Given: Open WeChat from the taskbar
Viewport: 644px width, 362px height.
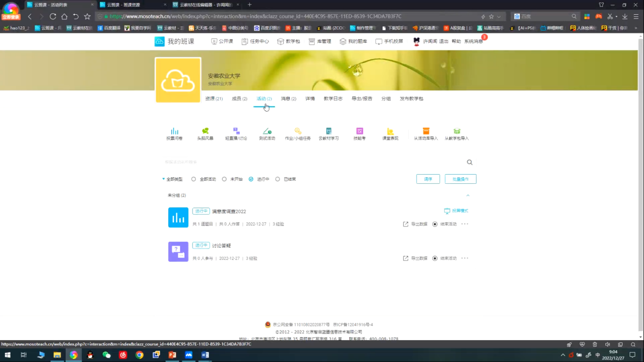Looking at the screenshot, I should [106, 355].
